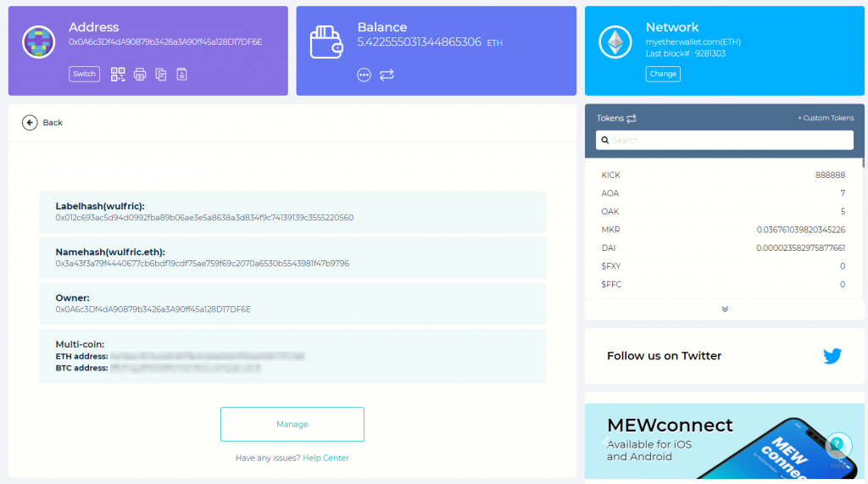Click the print paper wallet icon
Viewport: 868px width, 484px height.
(x=140, y=75)
